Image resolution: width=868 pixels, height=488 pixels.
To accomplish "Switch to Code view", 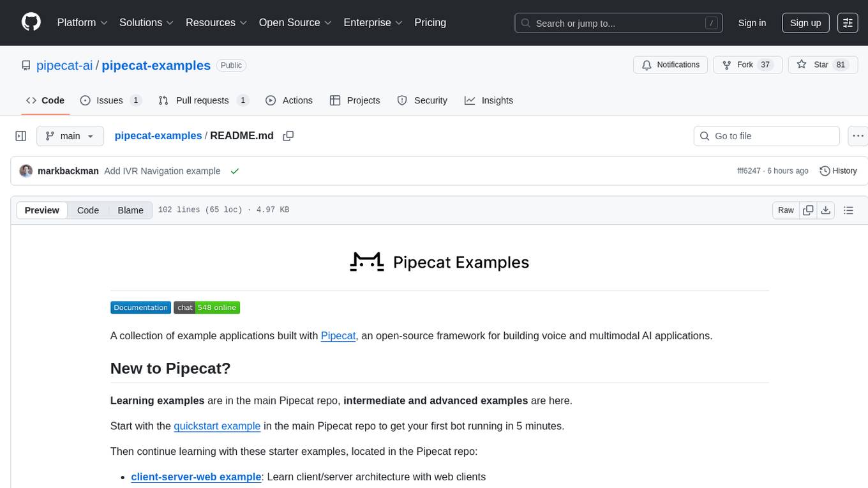I will click(88, 210).
